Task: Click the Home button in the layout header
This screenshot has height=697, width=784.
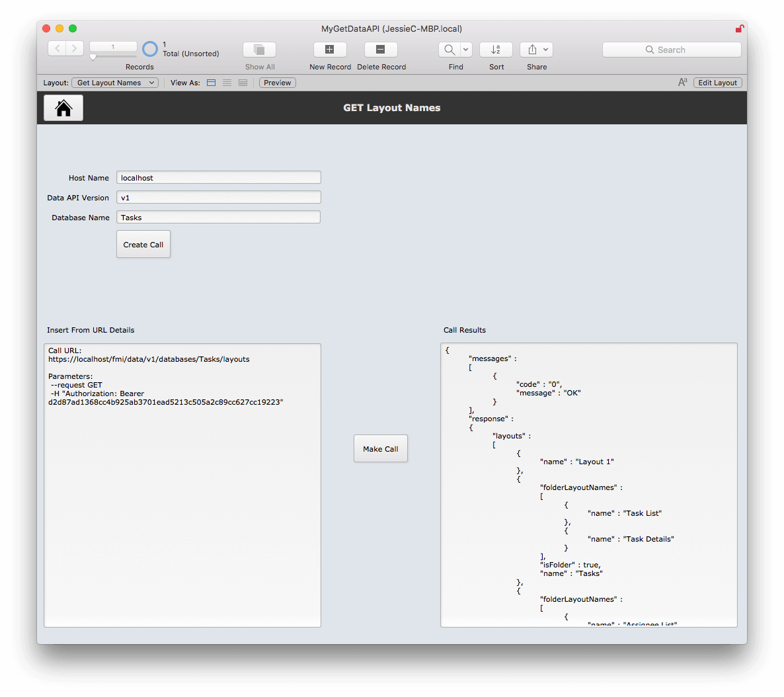Action: pyautogui.click(x=63, y=107)
